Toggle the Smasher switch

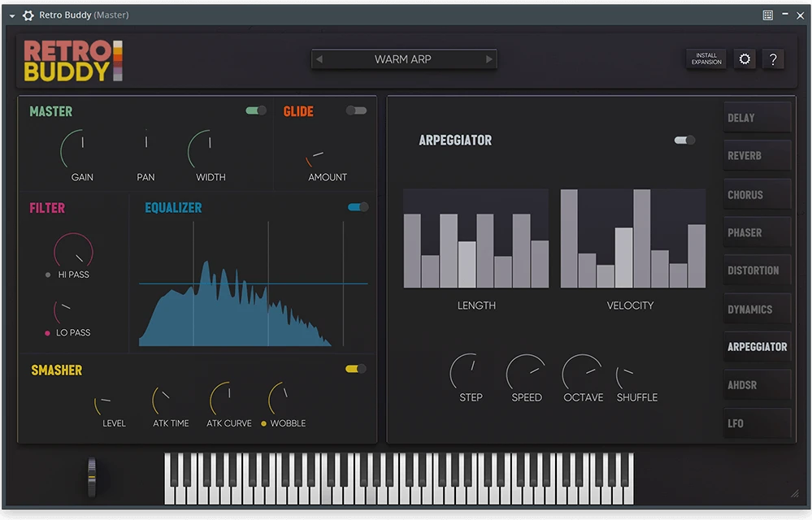(x=356, y=368)
